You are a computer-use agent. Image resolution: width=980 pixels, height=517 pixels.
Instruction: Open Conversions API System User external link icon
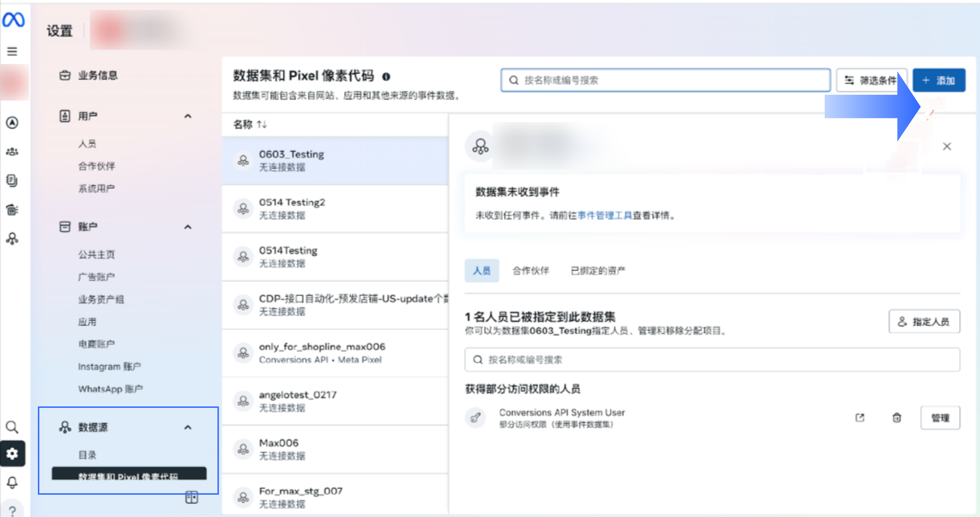tap(860, 418)
